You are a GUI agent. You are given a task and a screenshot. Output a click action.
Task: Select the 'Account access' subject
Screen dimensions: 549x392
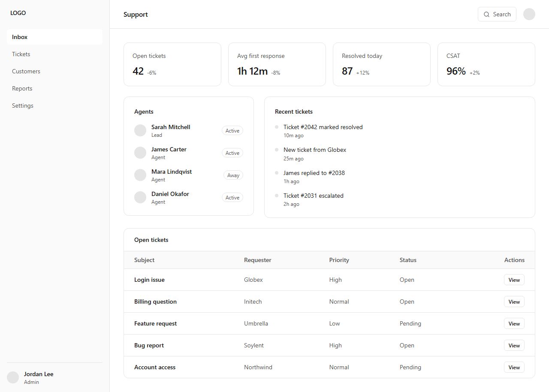[155, 367]
